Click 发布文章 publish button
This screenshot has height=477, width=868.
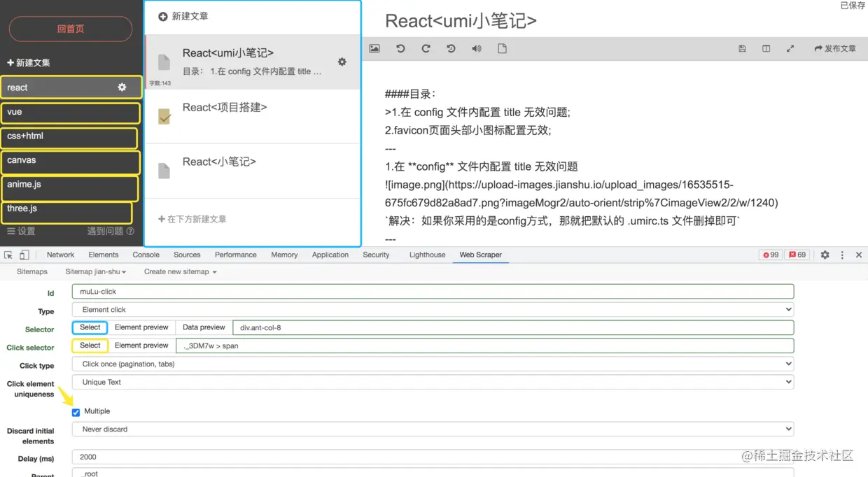[835, 49]
